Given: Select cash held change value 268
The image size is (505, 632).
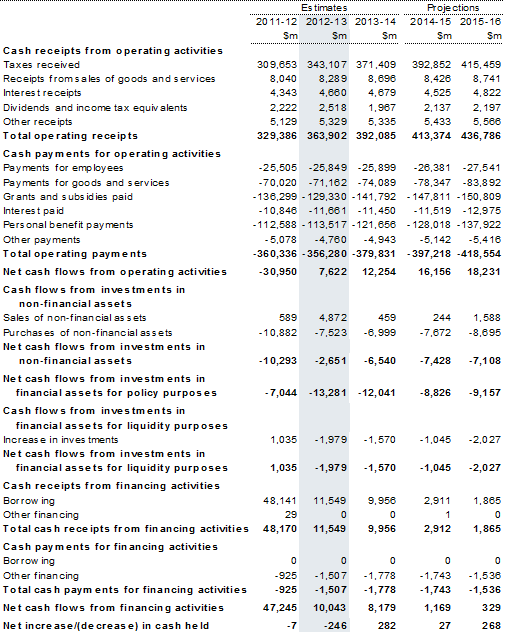Looking at the screenshot, I should (491, 626).
